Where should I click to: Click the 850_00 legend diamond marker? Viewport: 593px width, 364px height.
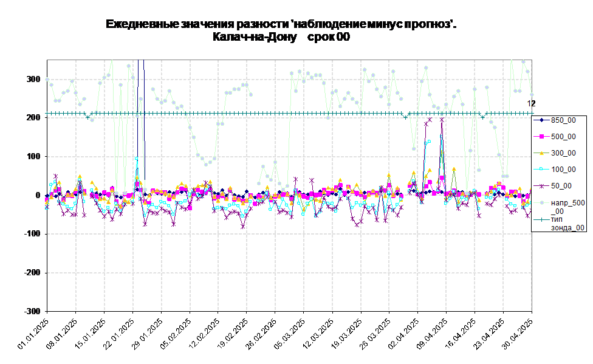click(x=541, y=120)
